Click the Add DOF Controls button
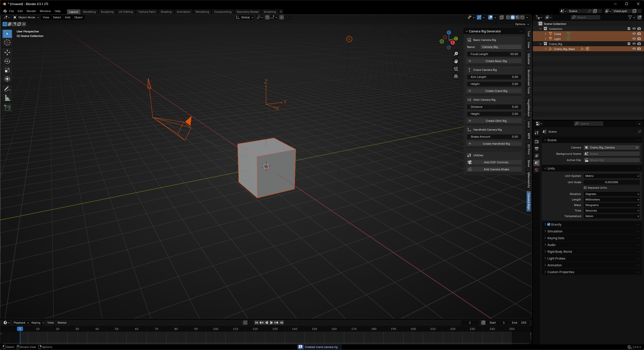The width and height of the screenshot is (644, 350). point(494,162)
